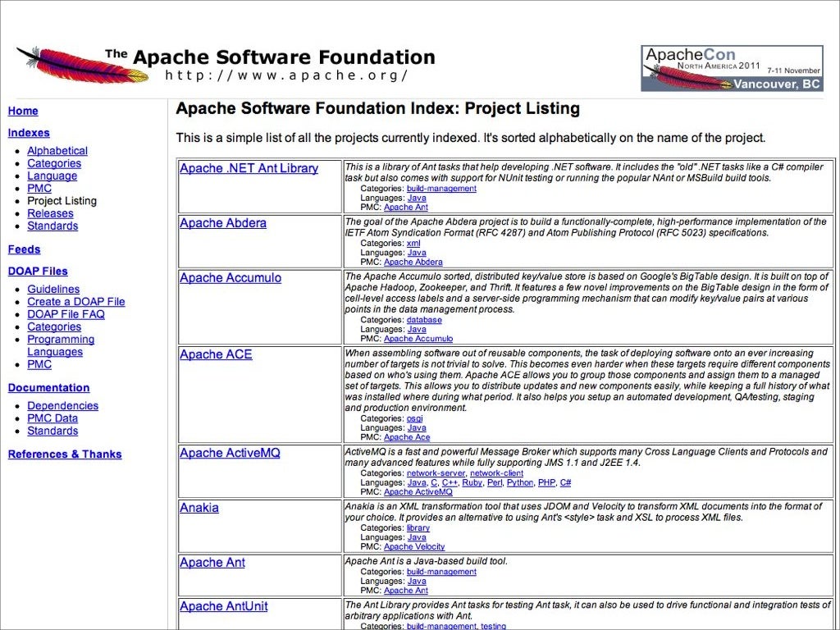Open the Standards link under Indexes

52,226
